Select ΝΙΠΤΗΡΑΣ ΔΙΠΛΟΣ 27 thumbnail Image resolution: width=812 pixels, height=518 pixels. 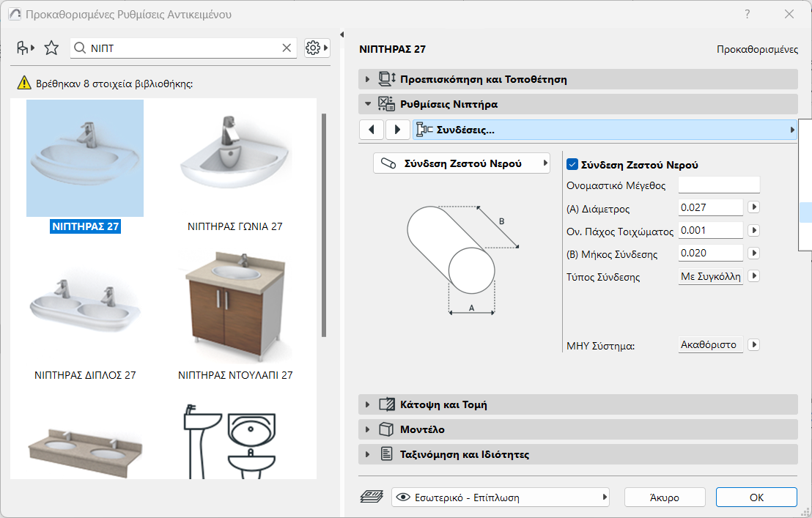point(85,308)
